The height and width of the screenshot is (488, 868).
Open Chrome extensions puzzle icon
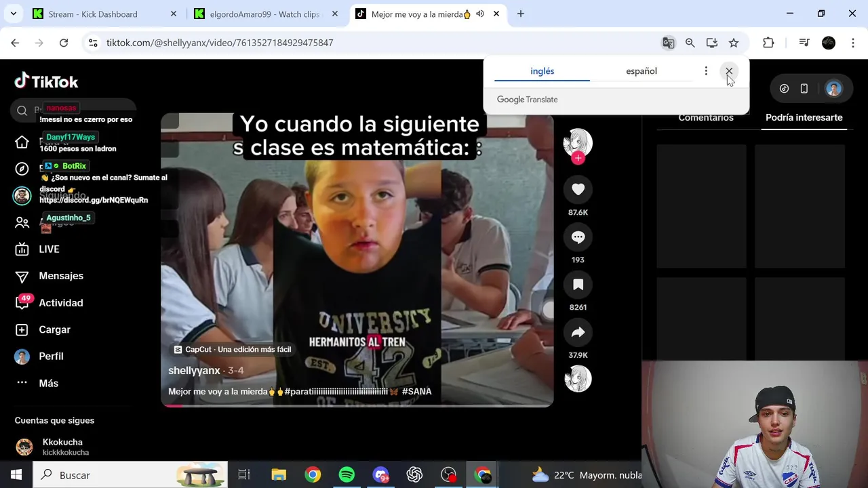768,43
